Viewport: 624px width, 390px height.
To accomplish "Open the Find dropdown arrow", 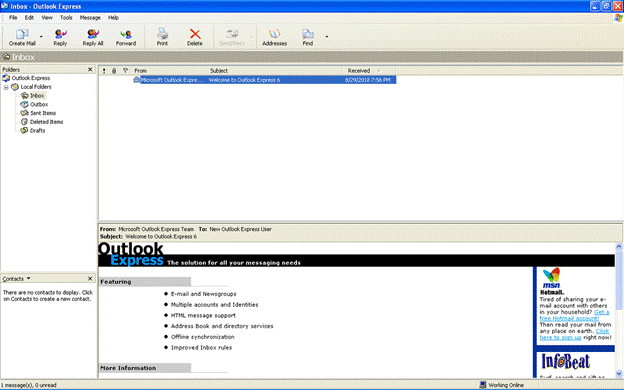I will point(327,37).
